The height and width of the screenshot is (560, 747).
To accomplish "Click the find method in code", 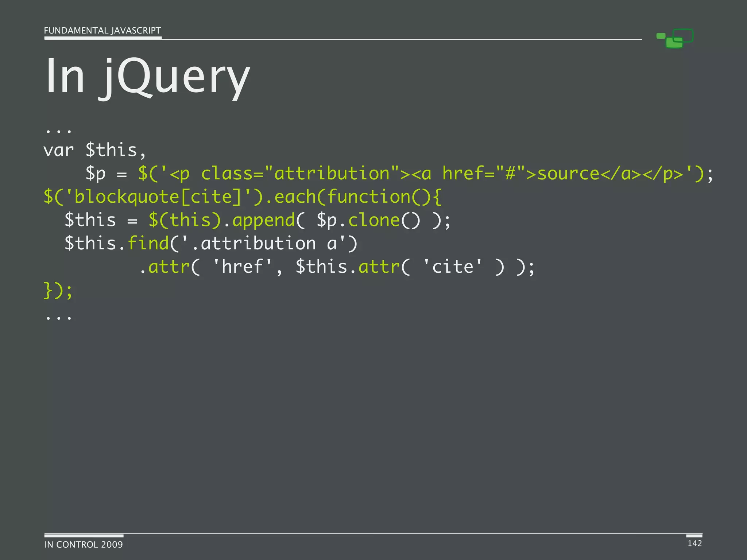I will click(148, 244).
